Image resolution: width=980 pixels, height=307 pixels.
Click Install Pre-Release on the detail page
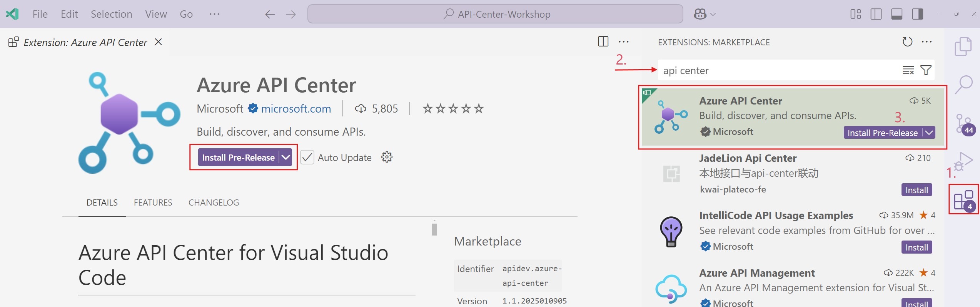(238, 158)
